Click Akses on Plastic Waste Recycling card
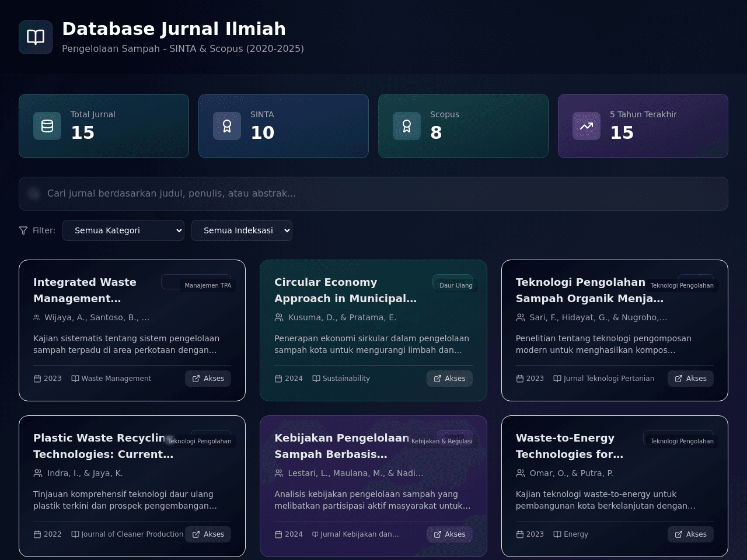This screenshot has height=560, width=747. pyautogui.click(x=208, y=534)
